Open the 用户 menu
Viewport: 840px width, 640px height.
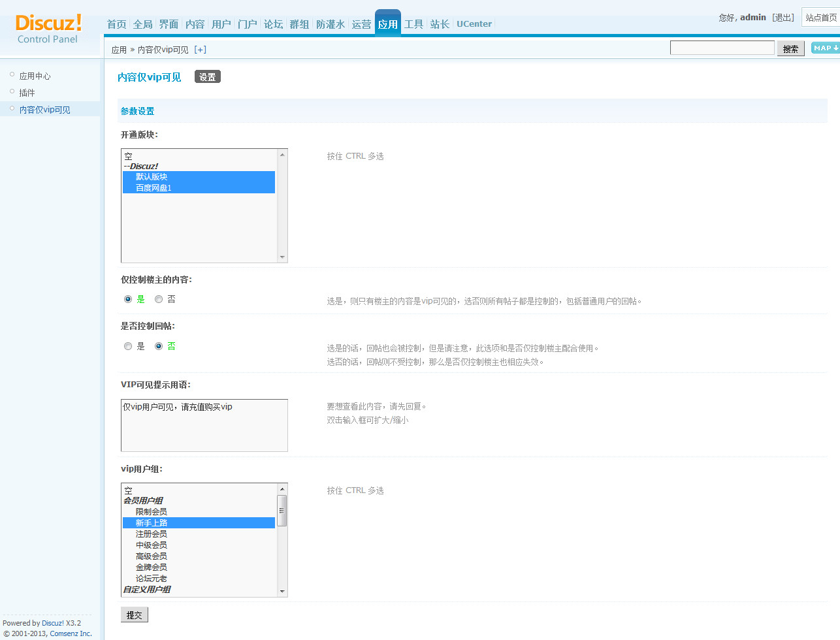tap(221, 24)
